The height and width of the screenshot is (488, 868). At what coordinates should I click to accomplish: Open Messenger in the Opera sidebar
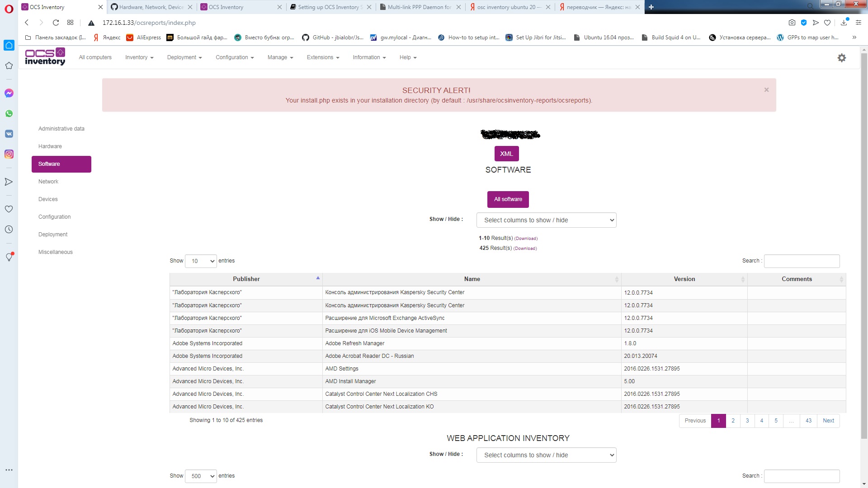click(x=9, y=93)
